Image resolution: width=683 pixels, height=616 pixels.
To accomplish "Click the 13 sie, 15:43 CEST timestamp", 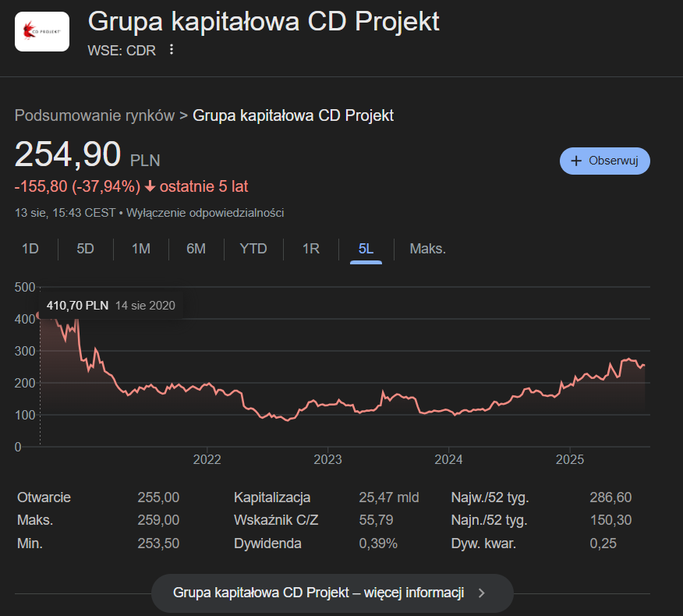I will point(65,213).
